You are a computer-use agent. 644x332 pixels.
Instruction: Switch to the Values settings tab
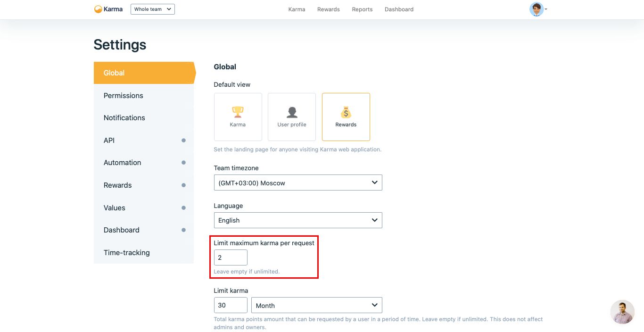coord(144,207)
